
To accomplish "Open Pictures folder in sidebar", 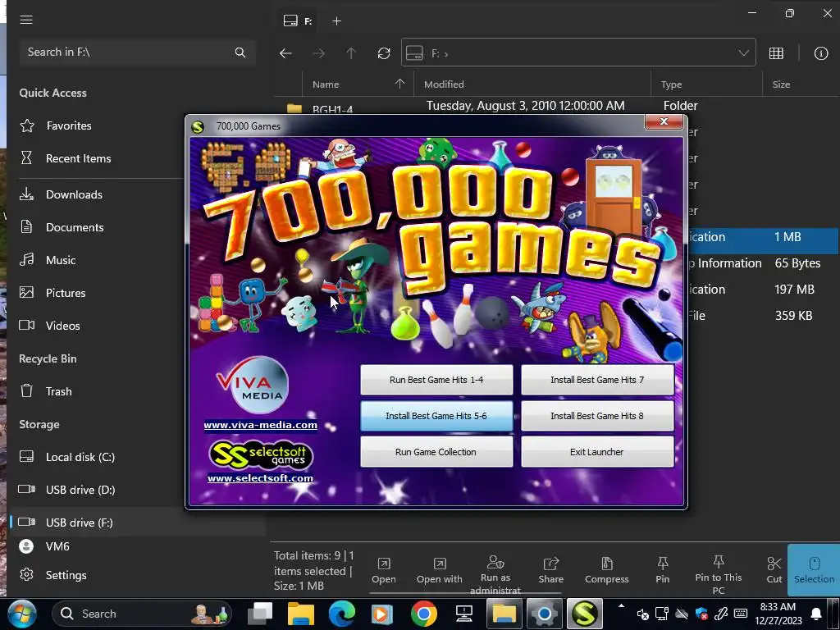I will point(66,293).
